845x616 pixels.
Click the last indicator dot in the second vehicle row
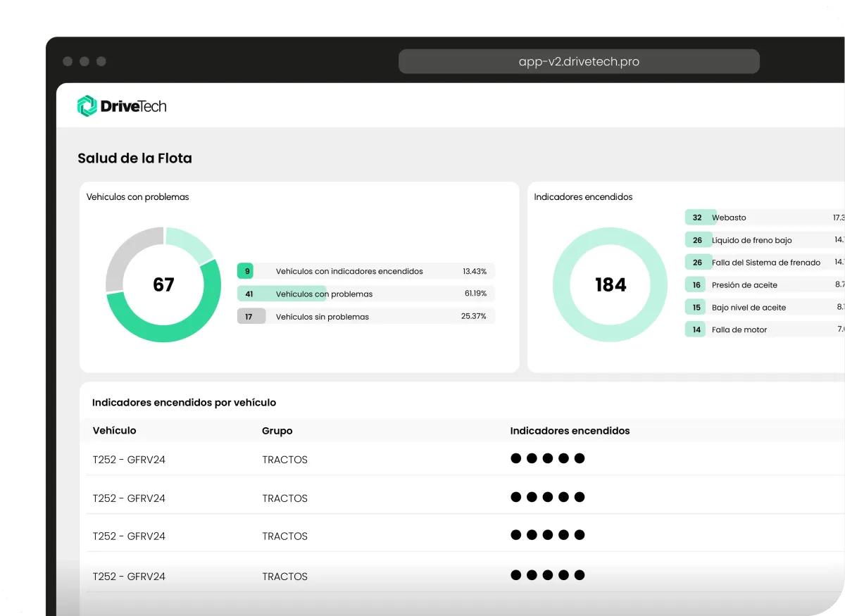(580, 497)
